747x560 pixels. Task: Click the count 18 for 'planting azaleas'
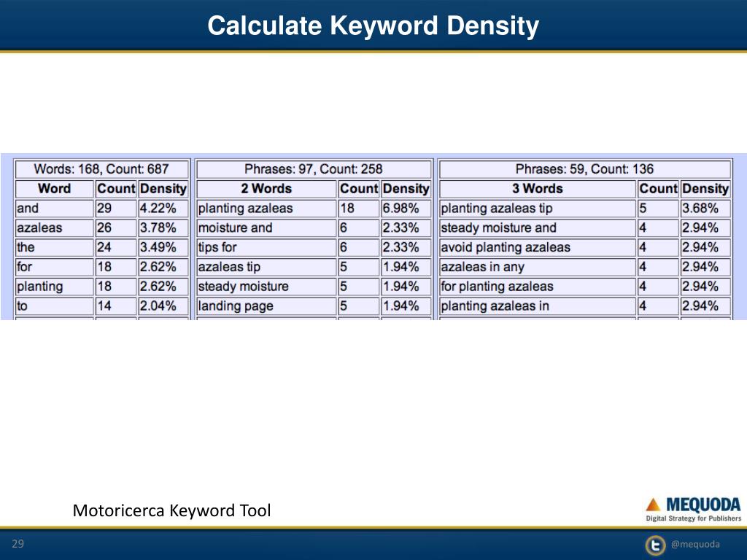(x=359, y=208)
